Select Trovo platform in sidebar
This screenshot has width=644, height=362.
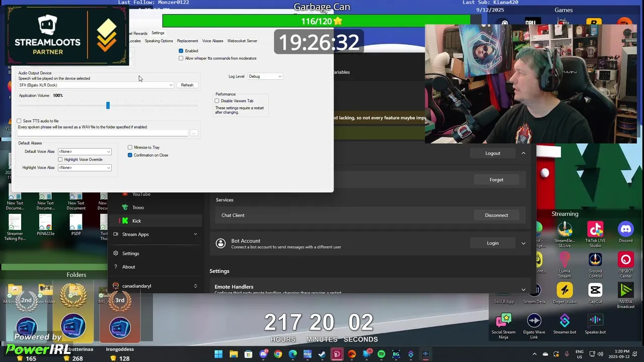[x=155, y=207]
